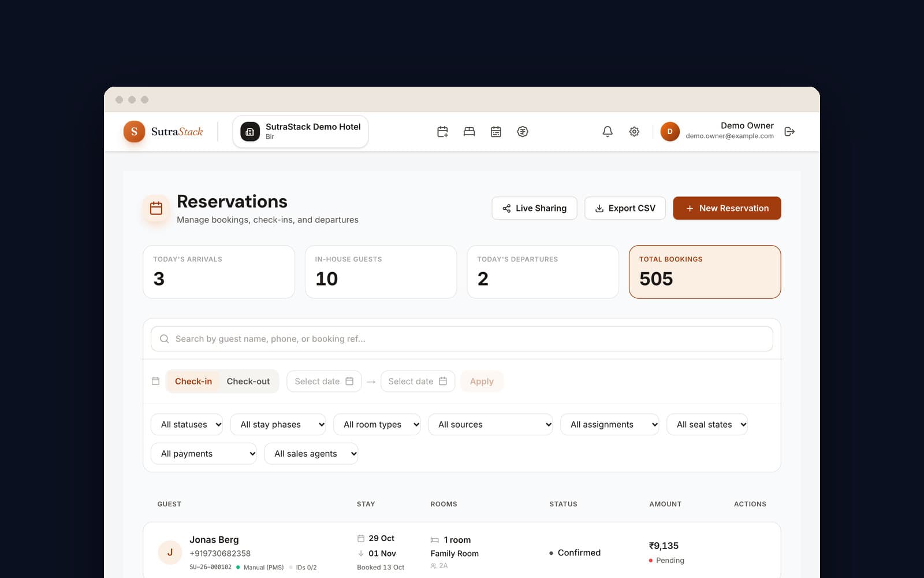
Task: Click the Live Sharing button
Action: pyautogui.click(x=534, y=208)
